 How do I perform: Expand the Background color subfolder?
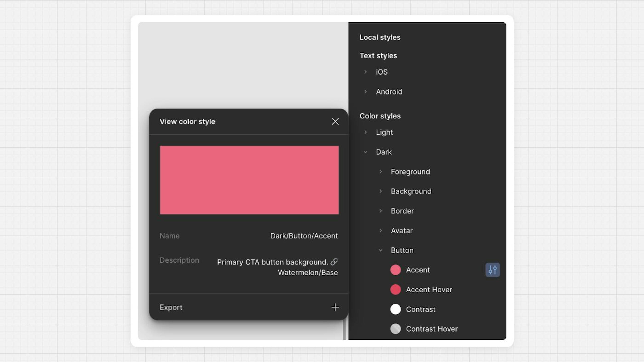click(381, 191)
